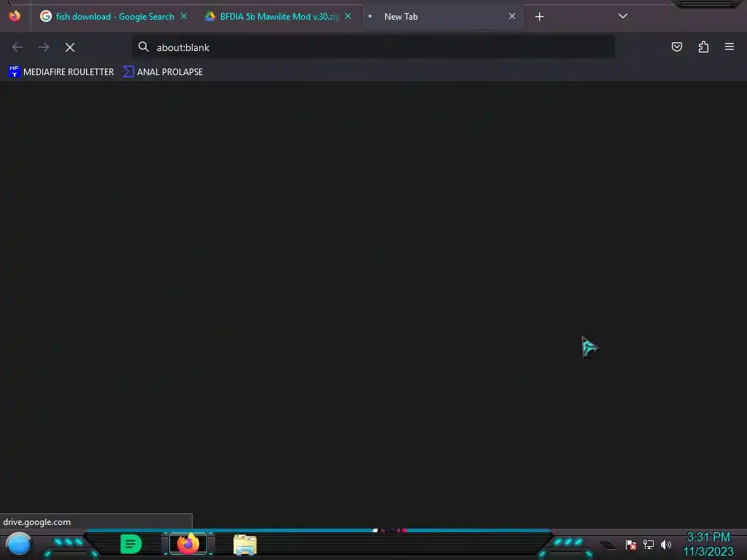Image resolution: width=747 pixels, height=560 pixels.
Task: Click Drive favicon on BFDIA tab
Action: 210,16
